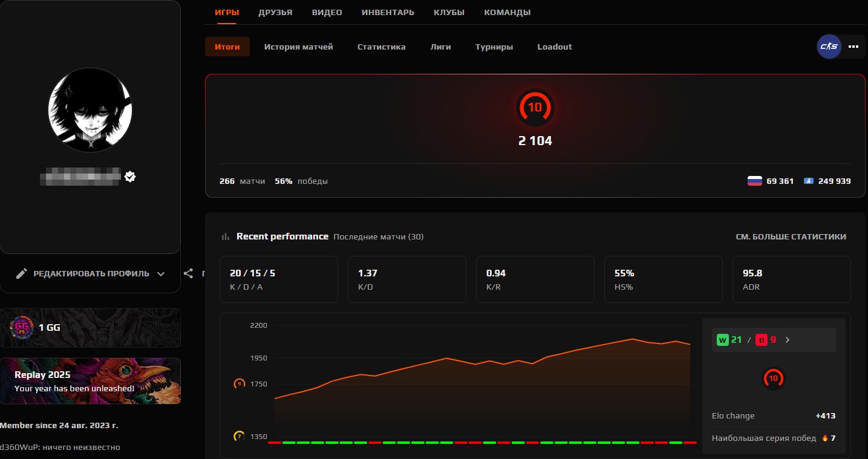Open the ДРУЗЬЯ section
Viewport: 868px width, 459px height.
(x=275, y=11)
